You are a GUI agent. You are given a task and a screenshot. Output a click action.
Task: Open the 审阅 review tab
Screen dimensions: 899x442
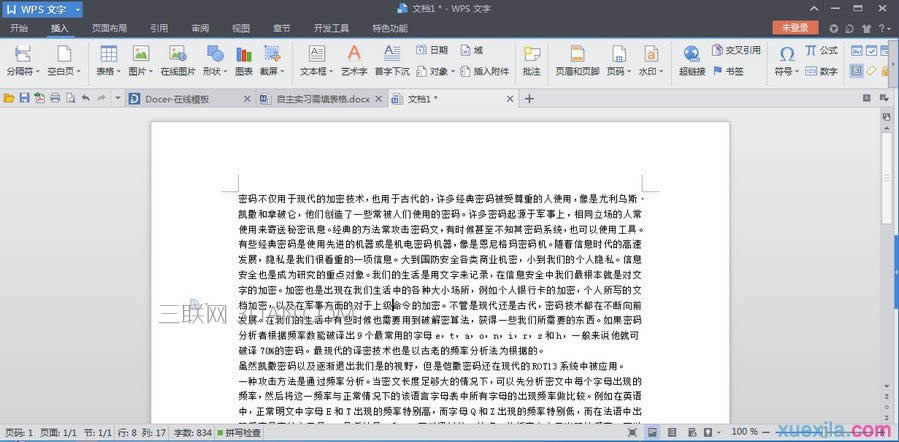pos(200,28)
